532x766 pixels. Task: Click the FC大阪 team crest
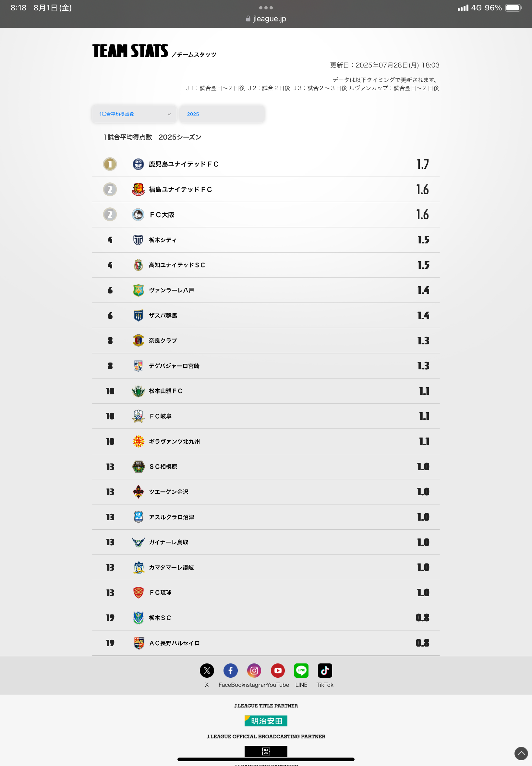pos(138,215)
